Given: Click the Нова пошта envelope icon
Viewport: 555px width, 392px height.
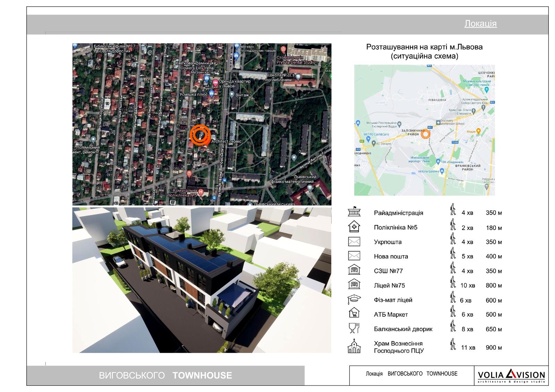Looking at the screenshot, I should (354, 256).
